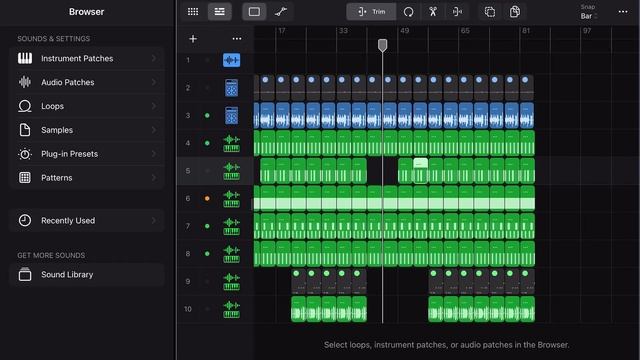The width and height of the screenshot is (640, 360).
Task: Expand Plug-in Presets chevron
Action: [154, 154]
